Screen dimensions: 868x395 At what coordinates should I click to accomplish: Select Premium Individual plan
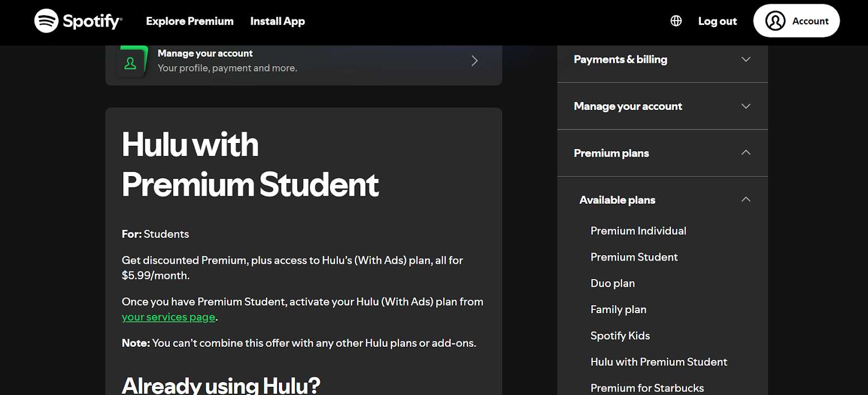coord(638,231)
